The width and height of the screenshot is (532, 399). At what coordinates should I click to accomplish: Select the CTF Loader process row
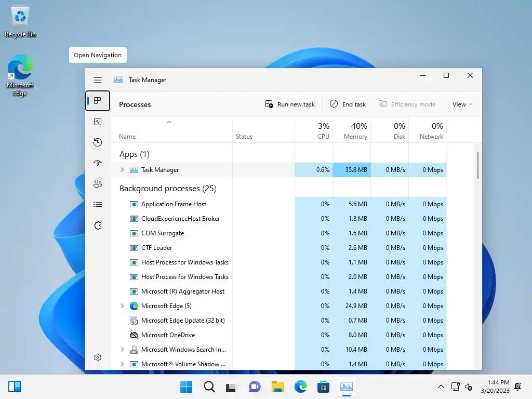(279, 248)
